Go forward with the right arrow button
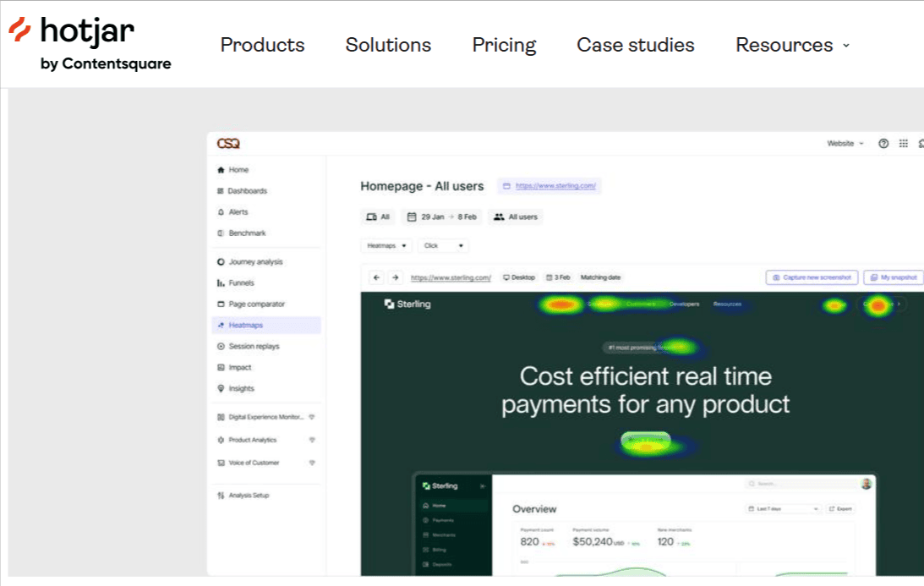 [396, 277]
